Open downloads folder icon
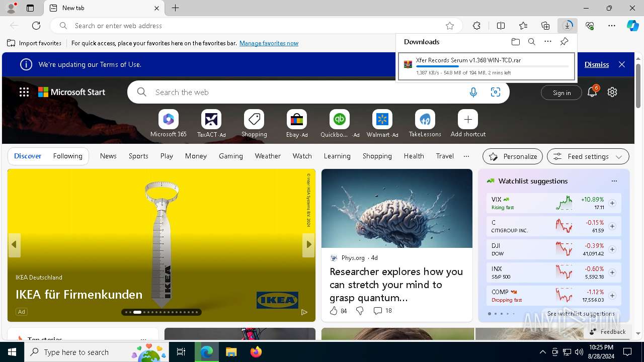644x362 pixels. [515, 42]
